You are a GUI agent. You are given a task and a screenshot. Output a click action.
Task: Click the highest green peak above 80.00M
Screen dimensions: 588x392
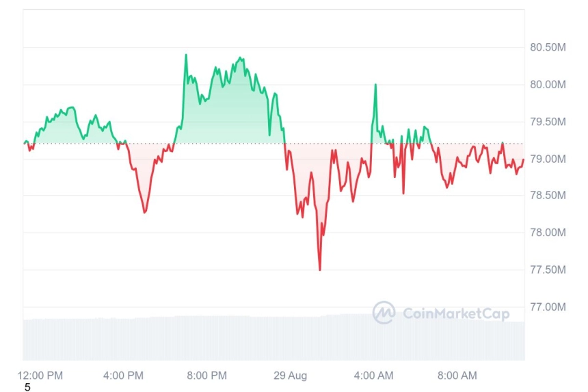186,55
